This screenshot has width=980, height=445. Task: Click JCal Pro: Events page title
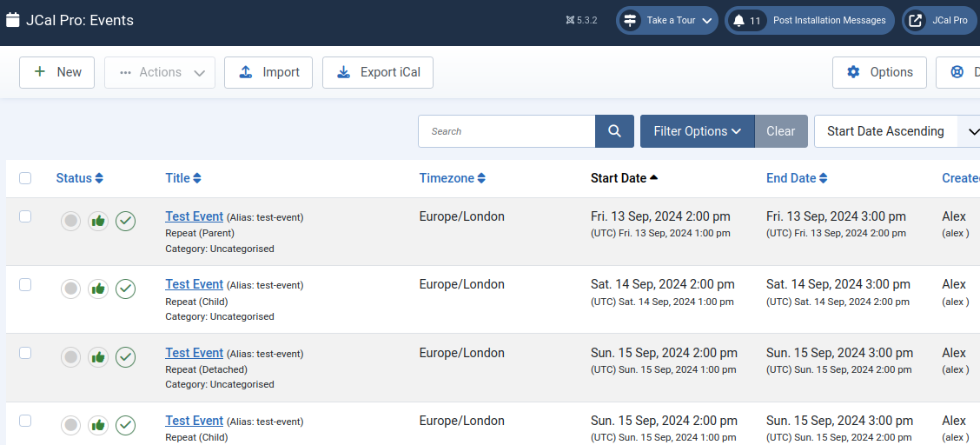point(79,21)
